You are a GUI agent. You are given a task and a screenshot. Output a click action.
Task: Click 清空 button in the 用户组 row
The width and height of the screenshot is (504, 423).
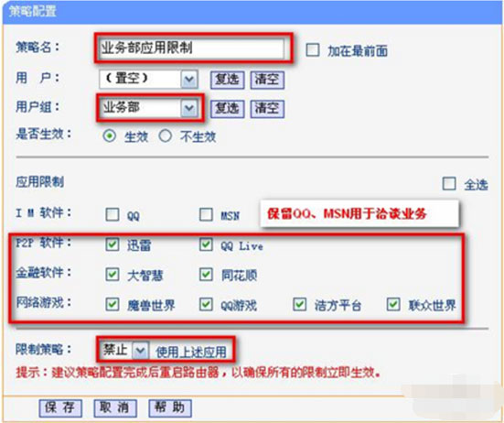pos(267,108)
